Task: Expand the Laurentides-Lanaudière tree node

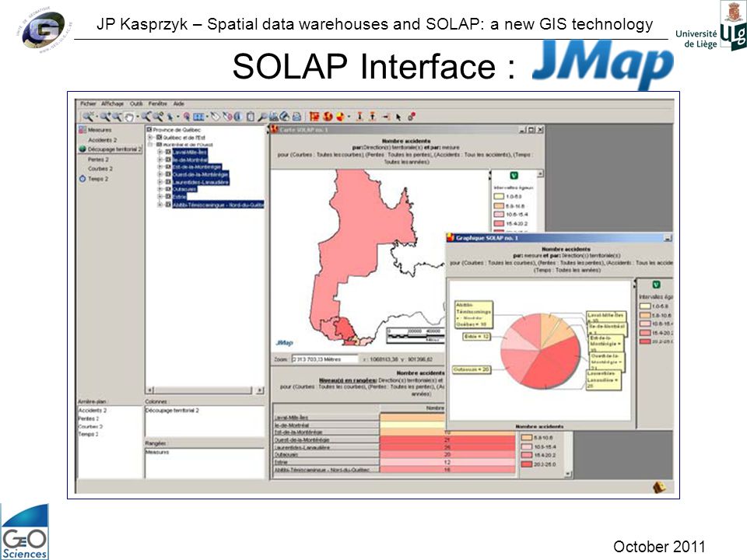Action: click(160, 181)
